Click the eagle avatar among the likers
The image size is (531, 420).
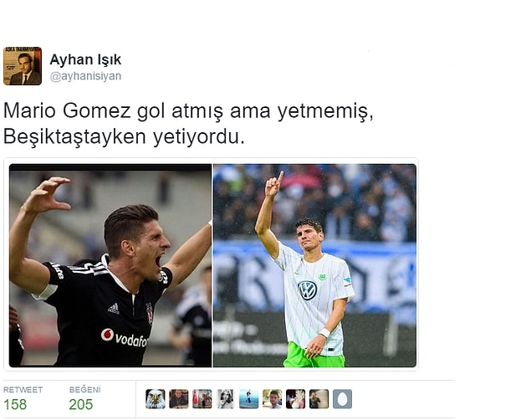[x=156, y=398]
